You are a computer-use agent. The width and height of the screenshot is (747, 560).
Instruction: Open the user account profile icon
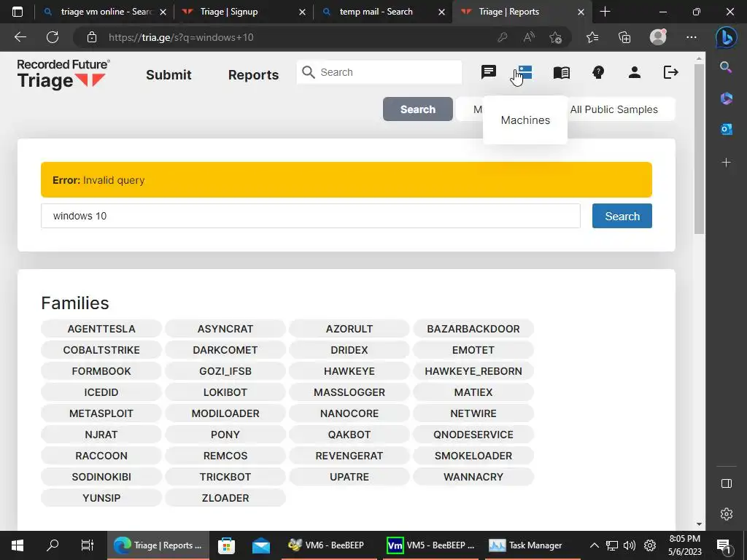point(634,72)
